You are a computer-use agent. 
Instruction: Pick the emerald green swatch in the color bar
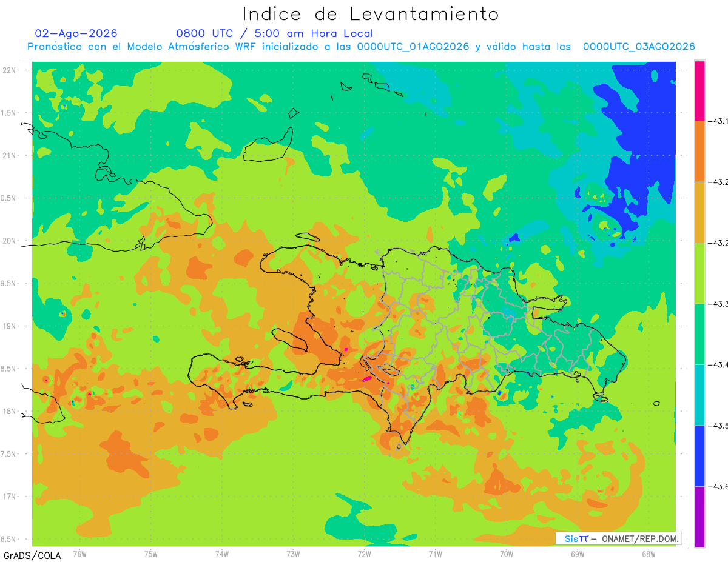699,334
